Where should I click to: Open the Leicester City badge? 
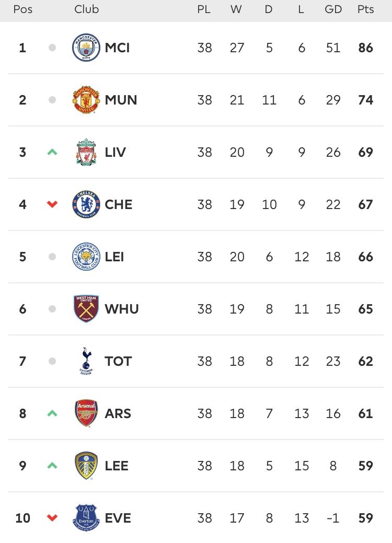86,257
